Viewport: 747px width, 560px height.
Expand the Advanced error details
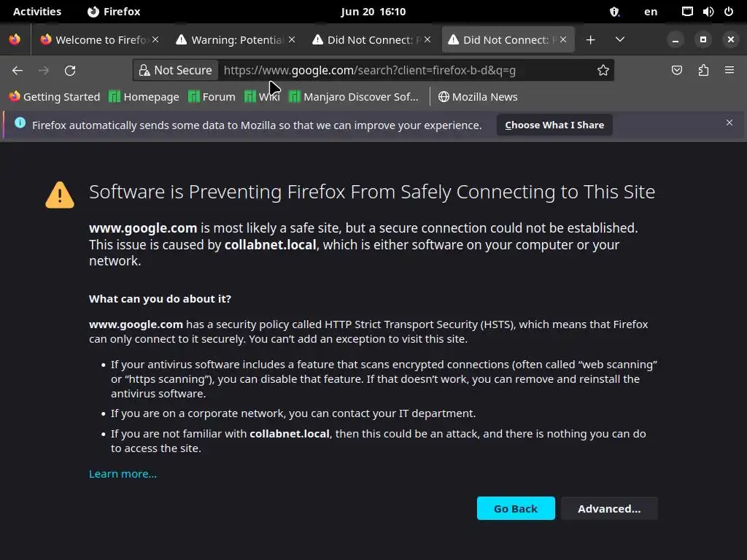(x=608, y=508)
